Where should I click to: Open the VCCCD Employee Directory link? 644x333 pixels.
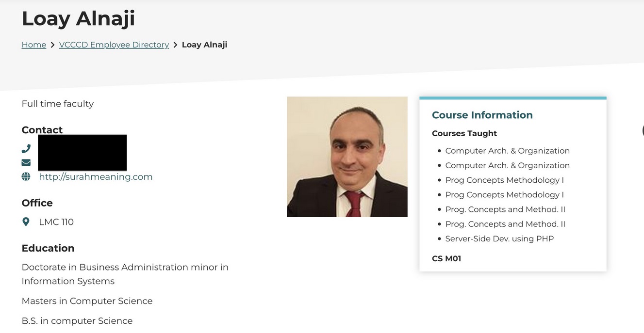pos(114,44)
